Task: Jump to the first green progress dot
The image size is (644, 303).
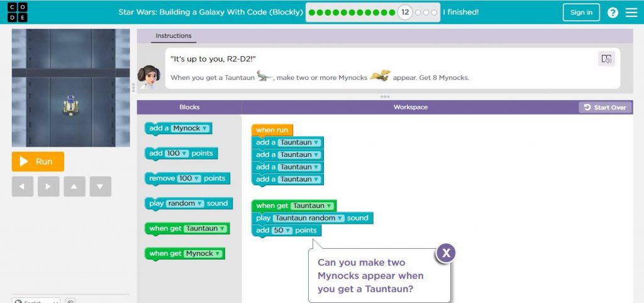Action: click(312, 13)
